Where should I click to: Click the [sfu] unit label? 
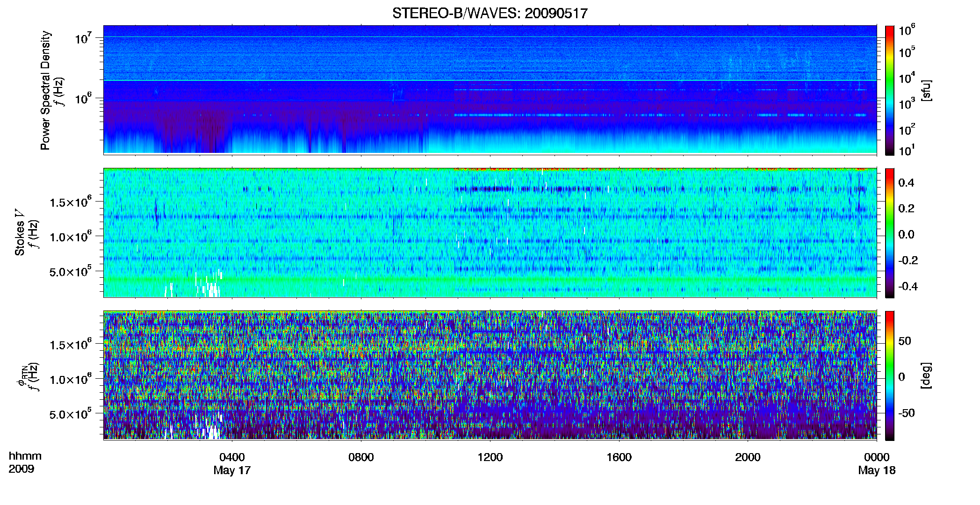click(926, 90)
